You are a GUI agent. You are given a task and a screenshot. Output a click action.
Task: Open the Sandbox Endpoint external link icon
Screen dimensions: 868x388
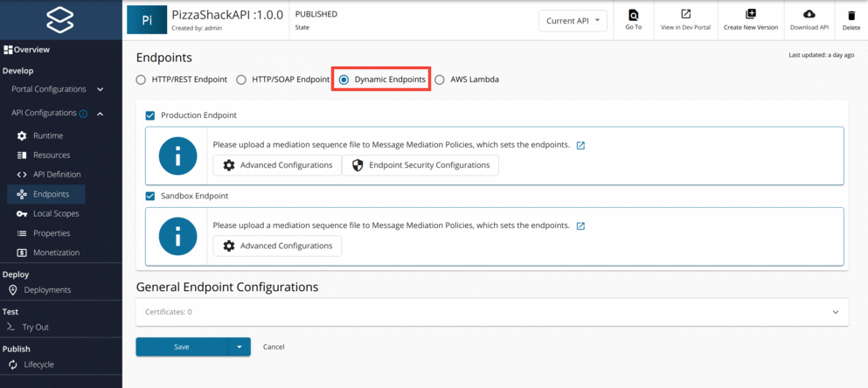[x=580, y=225]
